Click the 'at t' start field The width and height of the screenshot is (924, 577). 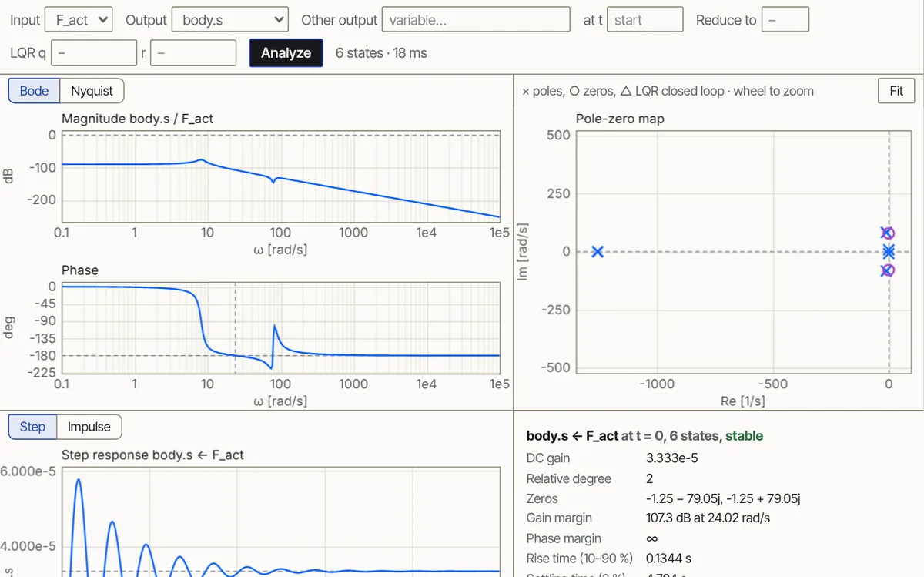pos(644,20)
